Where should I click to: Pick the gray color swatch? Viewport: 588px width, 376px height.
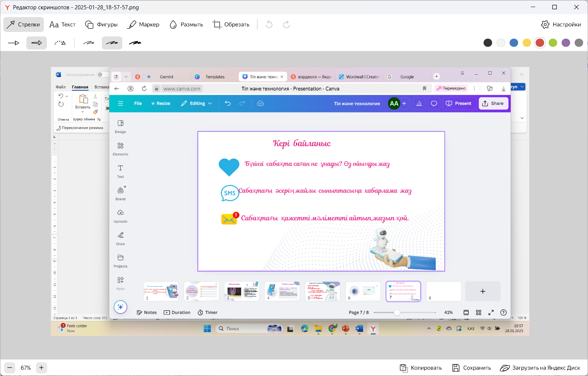click(x=579, y=43)
